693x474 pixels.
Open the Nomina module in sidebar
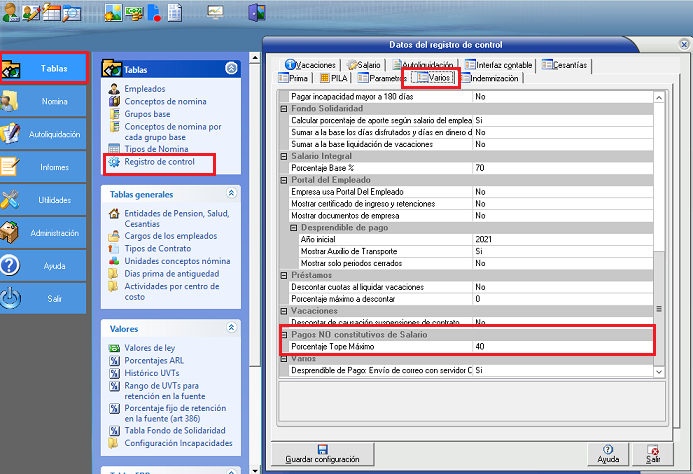point(43,101)
